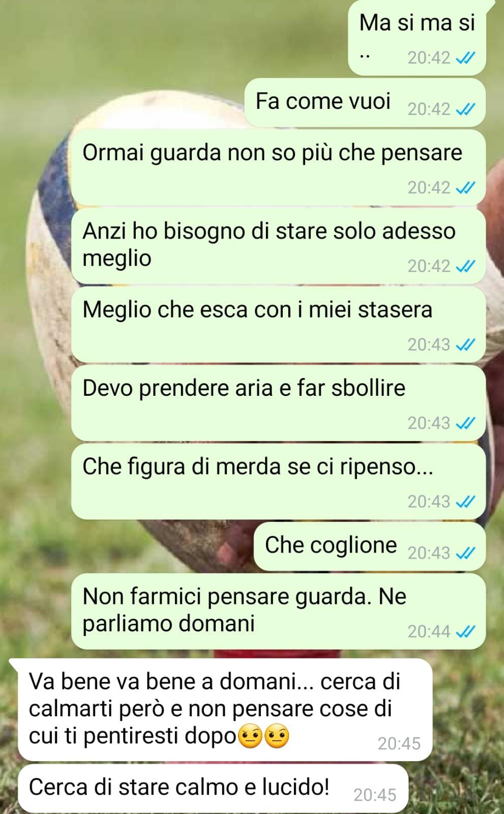Image resolution: width=504 pixels, height=814 pixels.
Task: Select received 'Va bene va bene a domani' message
Action: click(225, 710)
